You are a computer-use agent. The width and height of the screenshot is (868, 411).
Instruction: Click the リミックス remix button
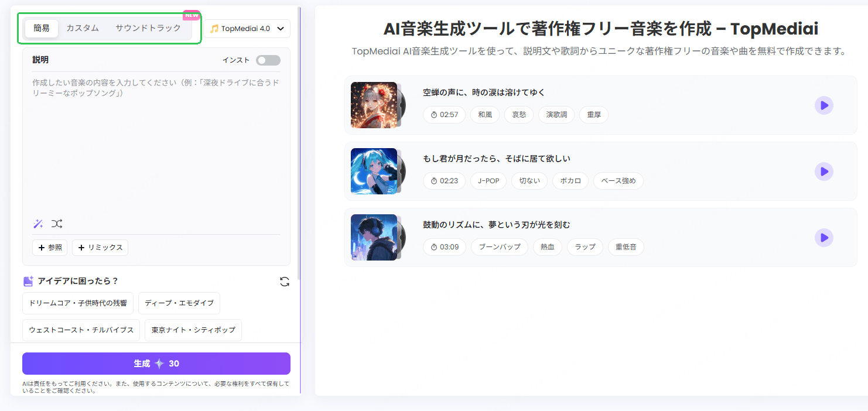(x=100, y=248)
